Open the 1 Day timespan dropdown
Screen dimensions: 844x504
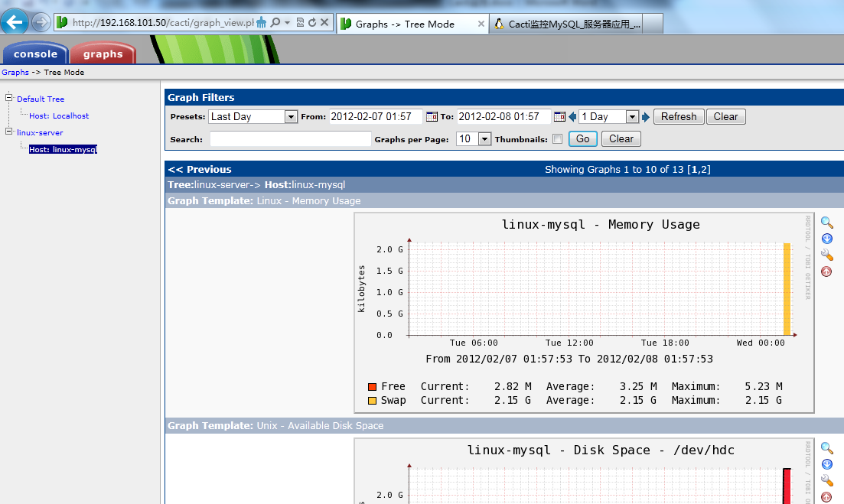click(x=632, y=117)
